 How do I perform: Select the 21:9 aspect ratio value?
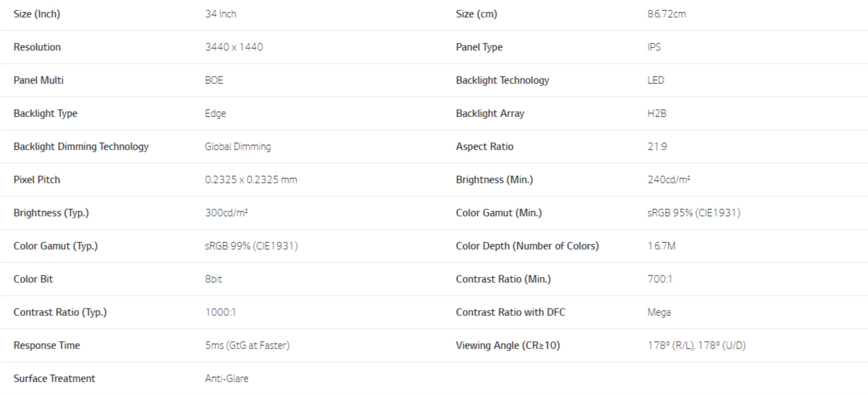click(x=657, y=147)
